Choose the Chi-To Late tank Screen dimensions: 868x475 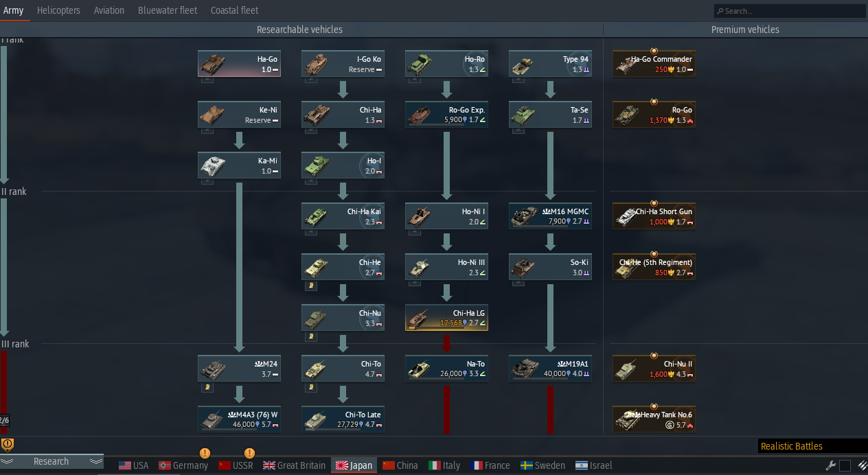343,419
